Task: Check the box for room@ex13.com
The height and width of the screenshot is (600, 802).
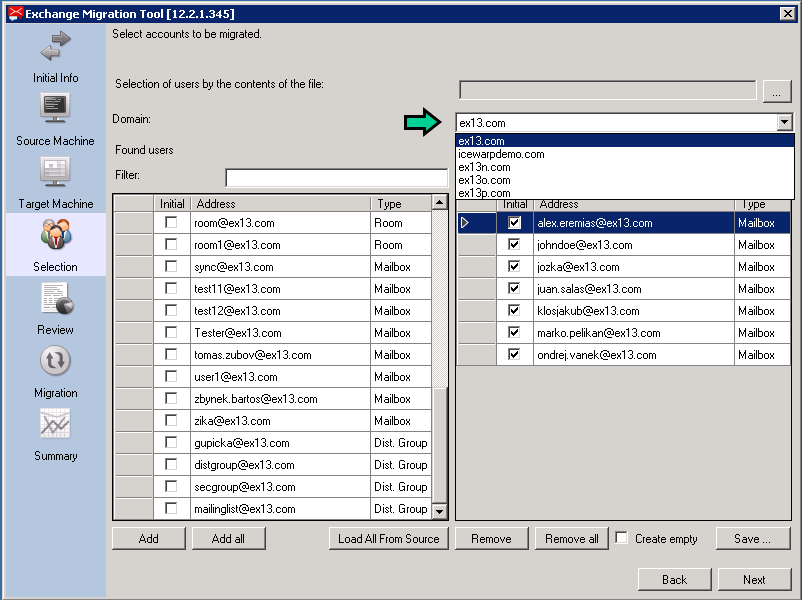Action: click(x=171, y=223)
